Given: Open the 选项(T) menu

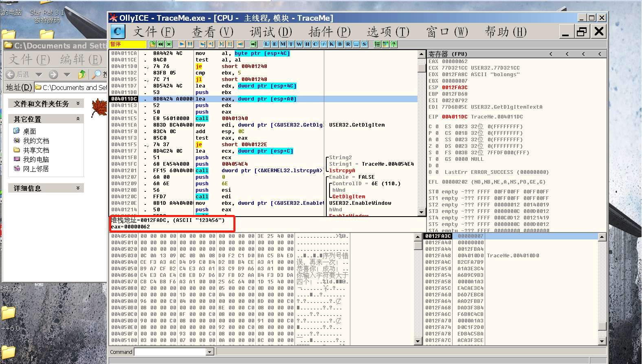Looking at the screenshot, I should 388,31.
